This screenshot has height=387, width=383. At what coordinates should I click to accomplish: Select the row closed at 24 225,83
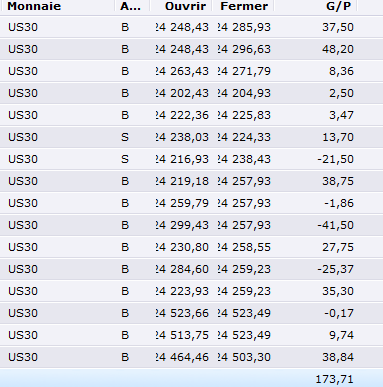click(x=191, y=115)
